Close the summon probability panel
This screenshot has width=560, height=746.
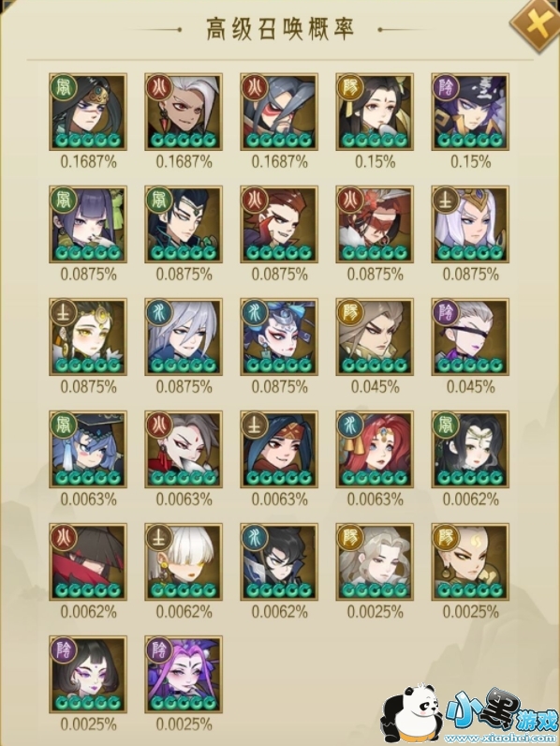click(537, 24)
